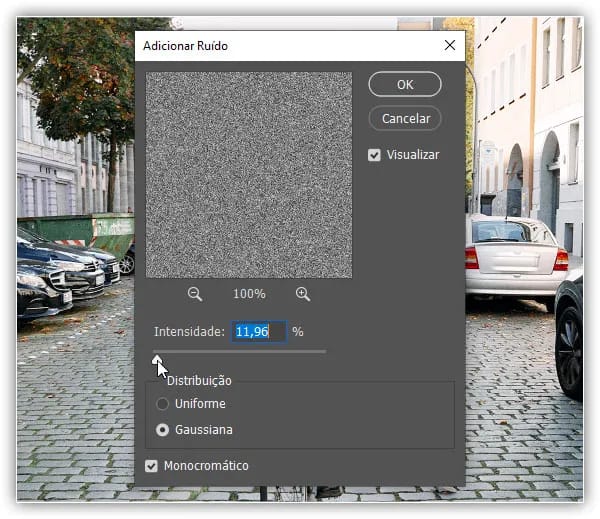Click the black parked cars on the left
The width and height of the screenshot is (600, 519).
pyautogui.click(x=55, y=273)
